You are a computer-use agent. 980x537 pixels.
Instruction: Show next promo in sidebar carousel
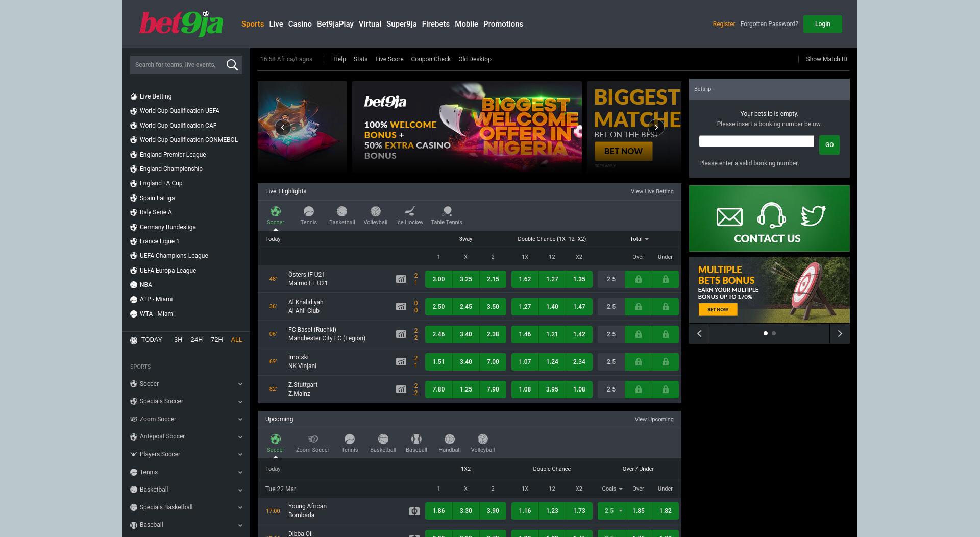tap(840, 333)
